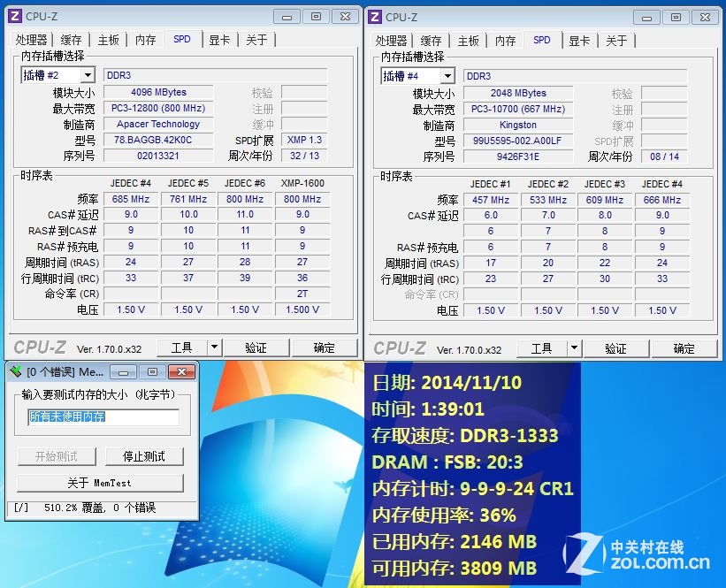This screenshot has width=726, height=588.
Task: Click 工具 button in left CPU-Z window
Action: [182, 347]
